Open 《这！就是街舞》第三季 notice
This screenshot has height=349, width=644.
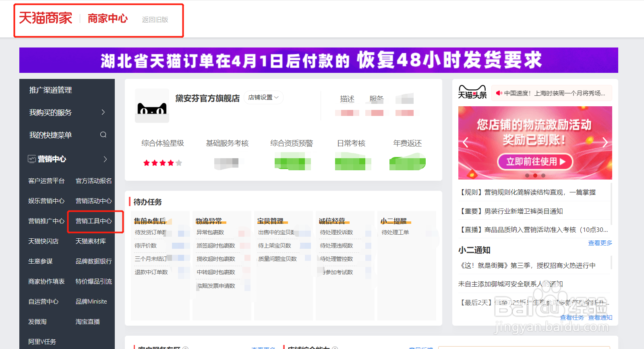pyautogui.click(x=527, y=265)
